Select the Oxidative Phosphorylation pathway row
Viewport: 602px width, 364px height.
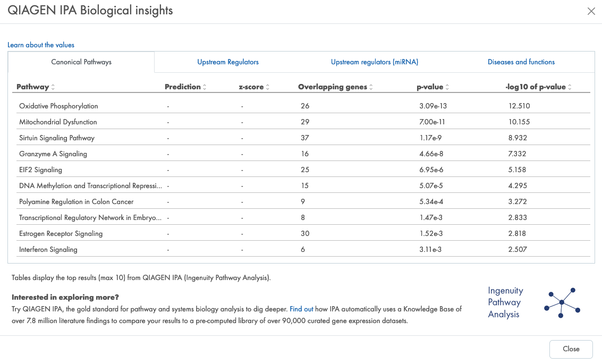click(x=302, y=106)
